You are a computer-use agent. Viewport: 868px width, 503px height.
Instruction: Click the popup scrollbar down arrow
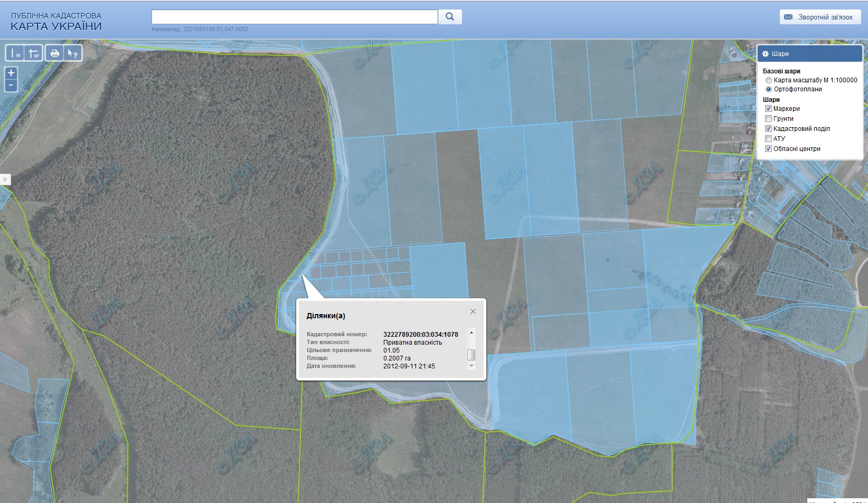[x=471, y=366]
